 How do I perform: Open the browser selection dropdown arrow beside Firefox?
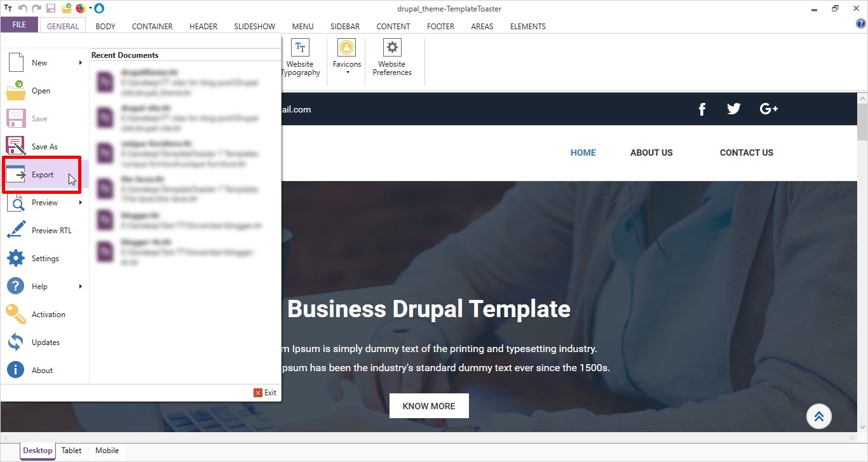pos(91,8)
